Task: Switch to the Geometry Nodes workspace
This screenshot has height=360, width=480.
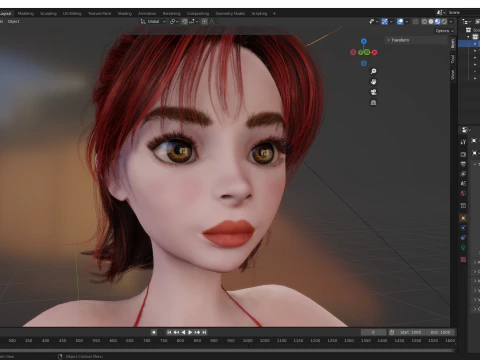Action: point(230,14)
